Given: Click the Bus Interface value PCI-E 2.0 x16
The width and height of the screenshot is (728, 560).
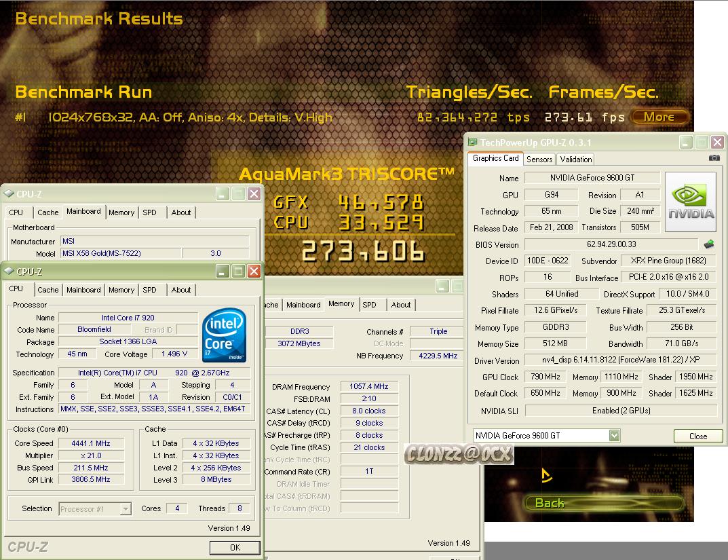Looking at the screenshot, I should [668, 277].
